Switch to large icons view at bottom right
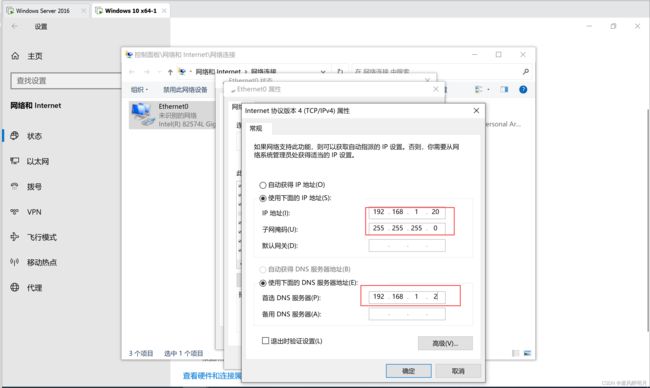The height and width of the screenshot is (388, 650). pos(527,353)
